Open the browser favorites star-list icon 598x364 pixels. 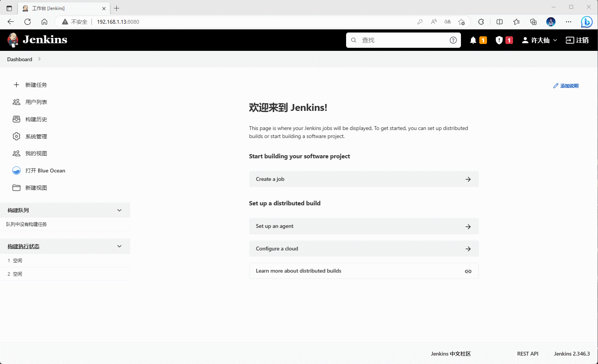[x=516, y=22]
